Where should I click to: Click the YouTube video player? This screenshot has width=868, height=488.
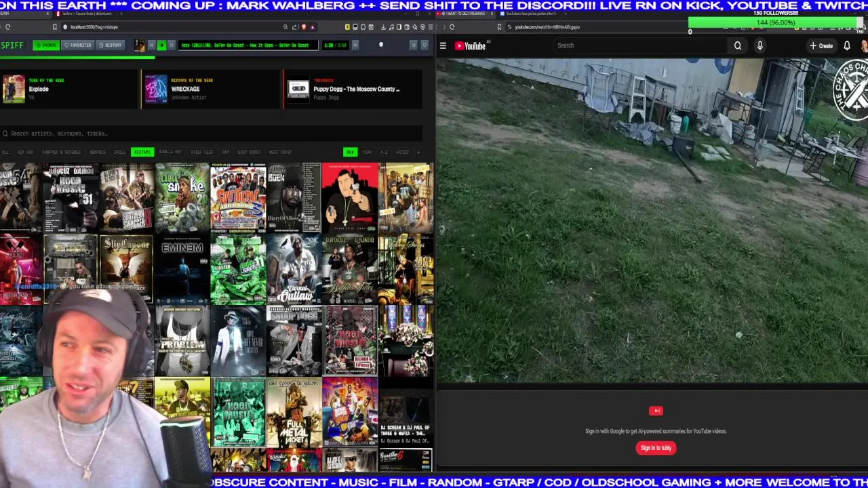(x=652, y=220)
